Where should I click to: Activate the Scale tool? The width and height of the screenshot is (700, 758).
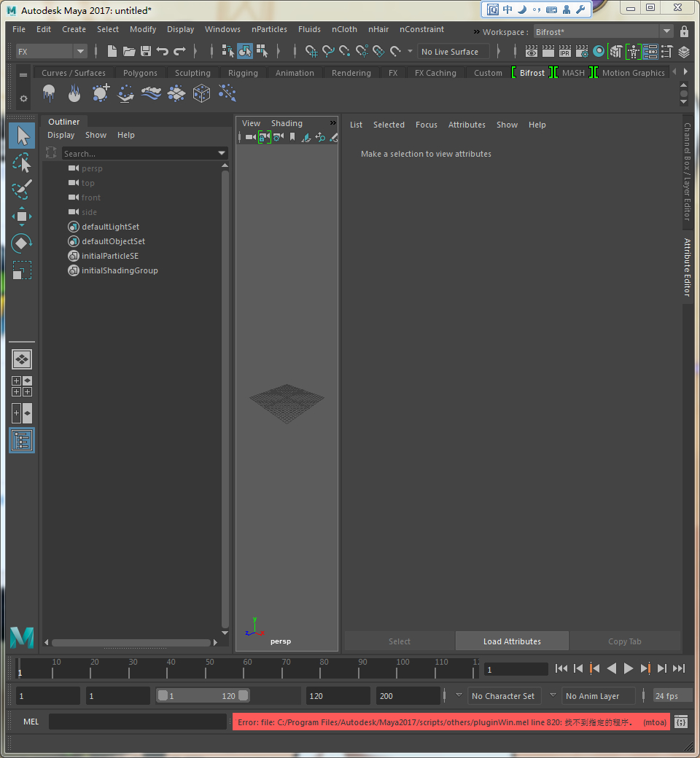pyautogui.click(x=22, y=270)
